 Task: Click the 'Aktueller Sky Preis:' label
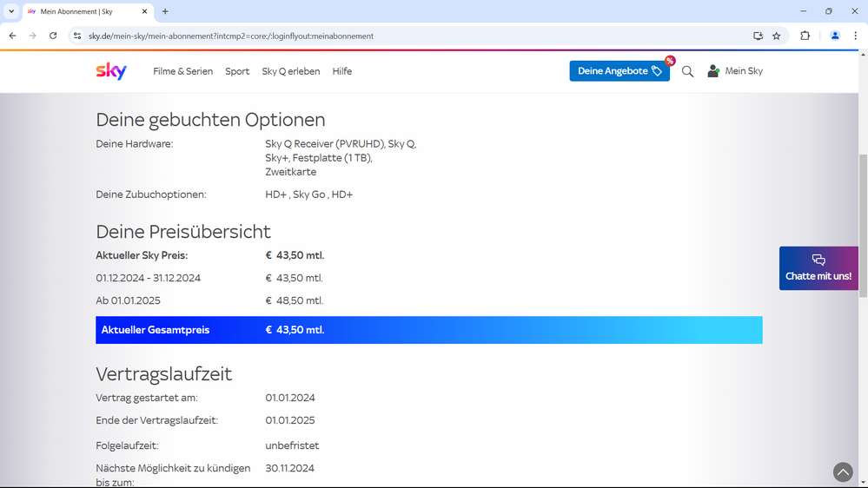point(142,255)
